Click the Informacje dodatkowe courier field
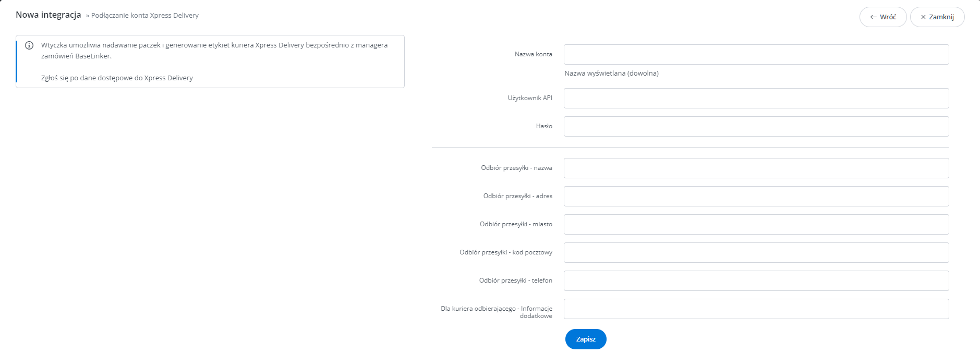The height and width of the screenshot is (354, 980). [x=756, y=309]
